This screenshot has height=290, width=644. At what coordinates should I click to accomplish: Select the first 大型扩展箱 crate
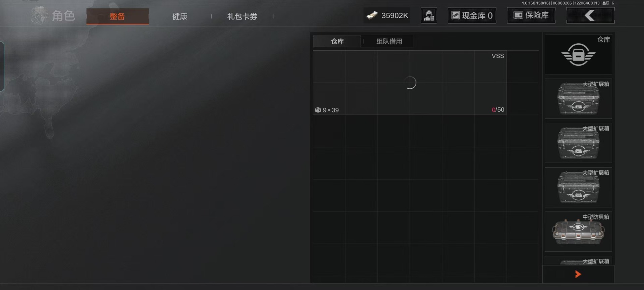[578, 99]
